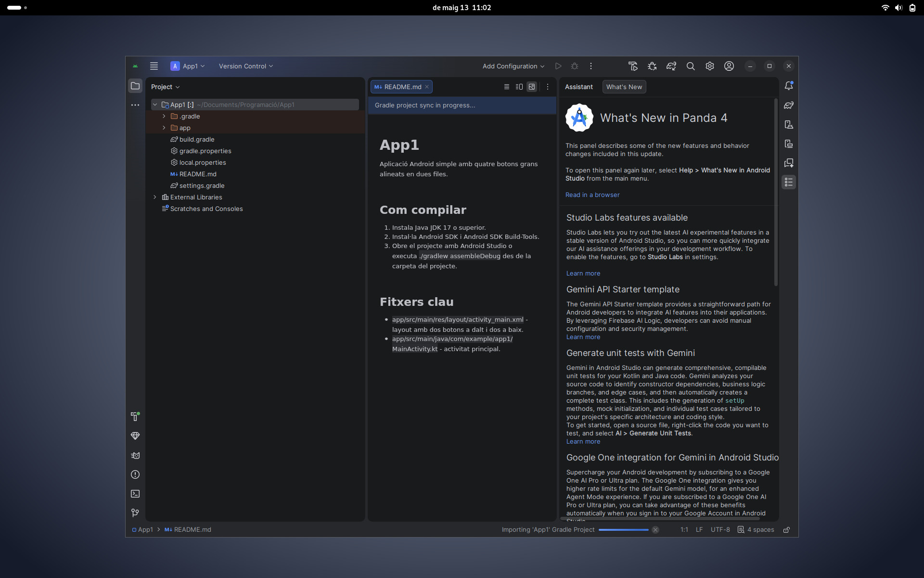Open the account profile icon
Screen dimensions: 924x578
point(729,66)
